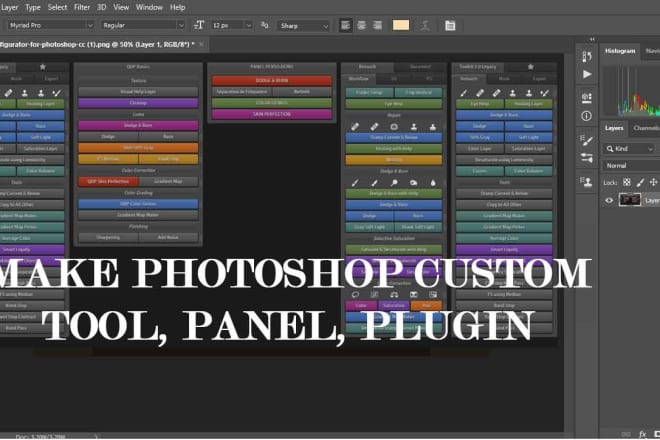Click the Doc size status text
Screen dimensions: 660x440
pos(40,437)
